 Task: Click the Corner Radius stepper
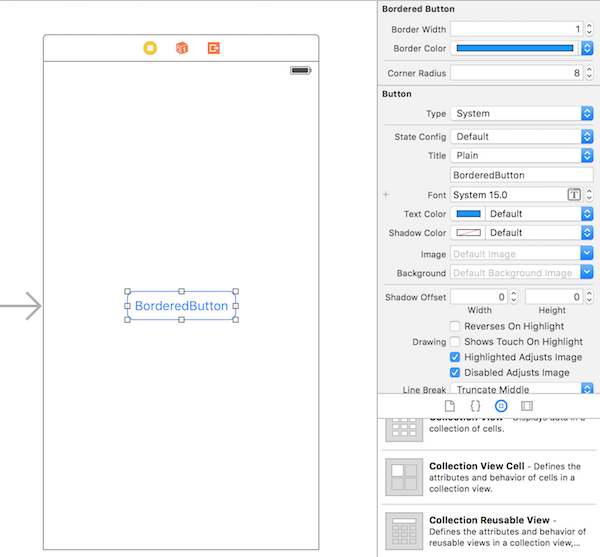[x=589, y=73]
